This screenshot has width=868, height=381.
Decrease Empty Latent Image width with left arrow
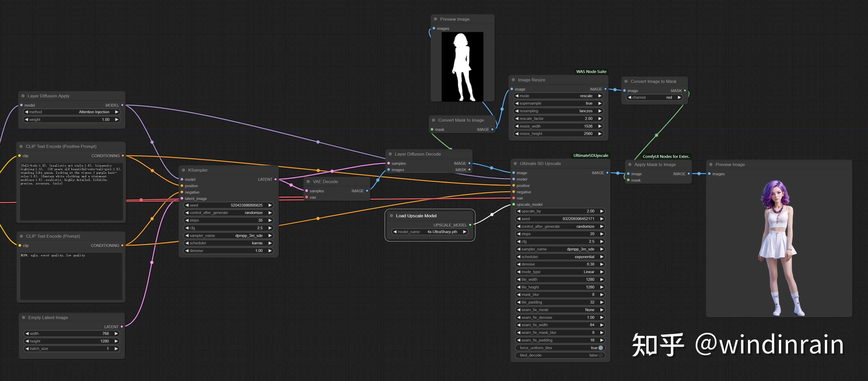click(x=27, y=334)
